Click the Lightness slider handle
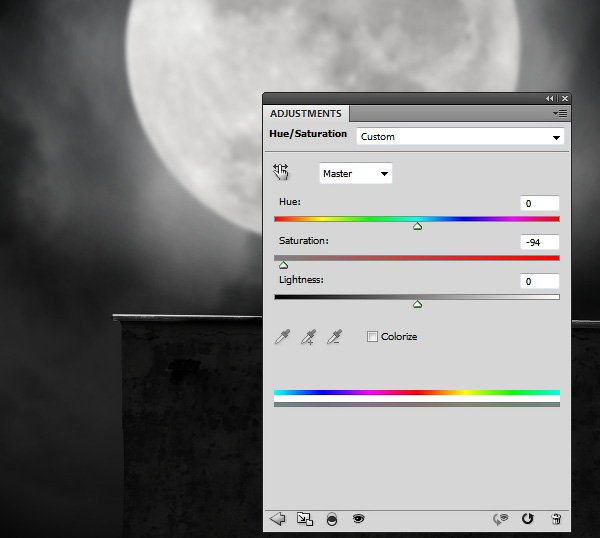The height and width of the screenshot is (538, 600). tap(417, 304)
